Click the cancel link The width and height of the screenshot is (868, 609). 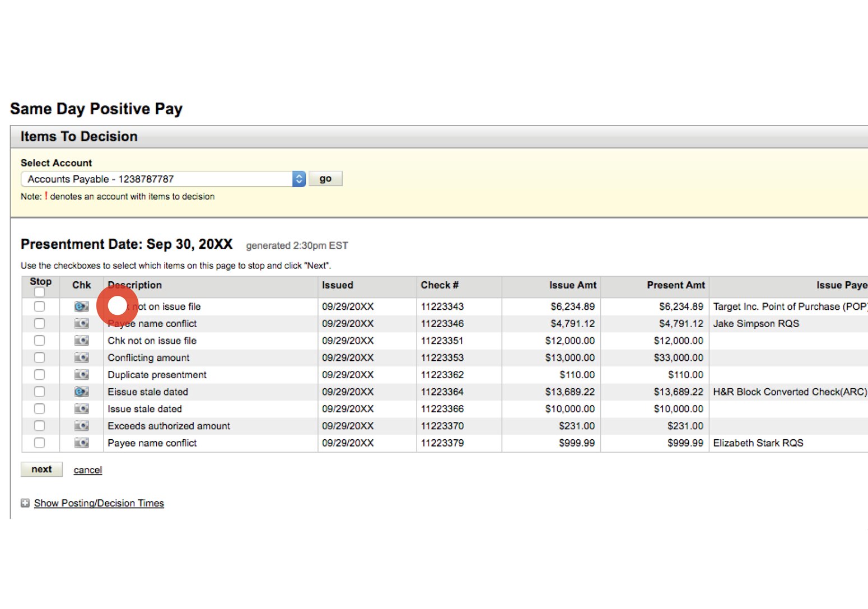point(87,469)
